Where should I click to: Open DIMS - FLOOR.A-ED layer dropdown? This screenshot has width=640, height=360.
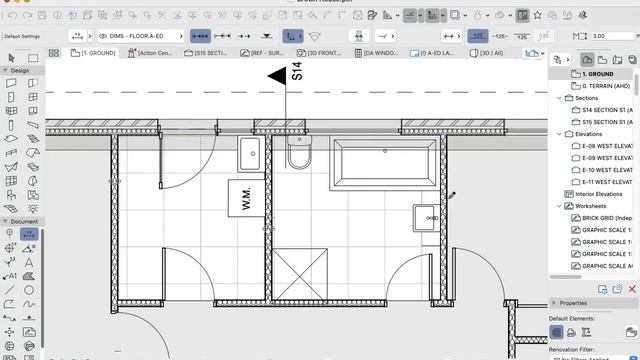pos(141,36)
